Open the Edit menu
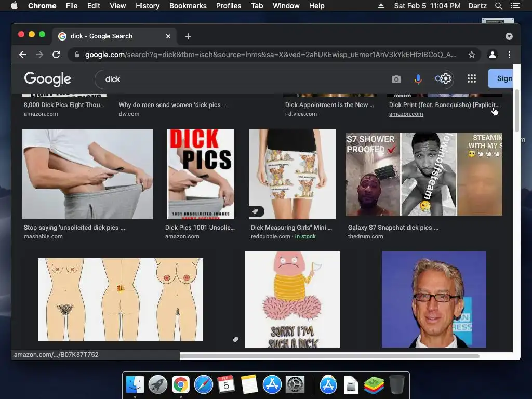The height and width of the screenshot is (399, 532). tap(94, 6)
